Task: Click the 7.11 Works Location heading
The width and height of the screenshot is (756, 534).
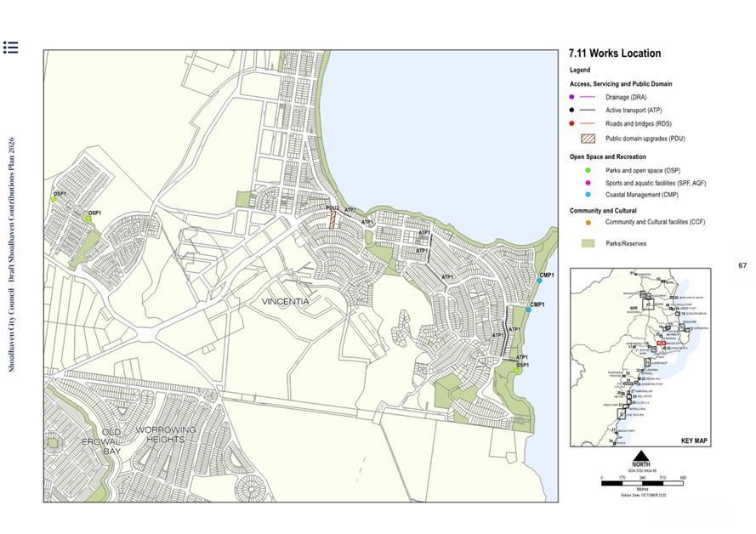Action: (x=614, y=53)
